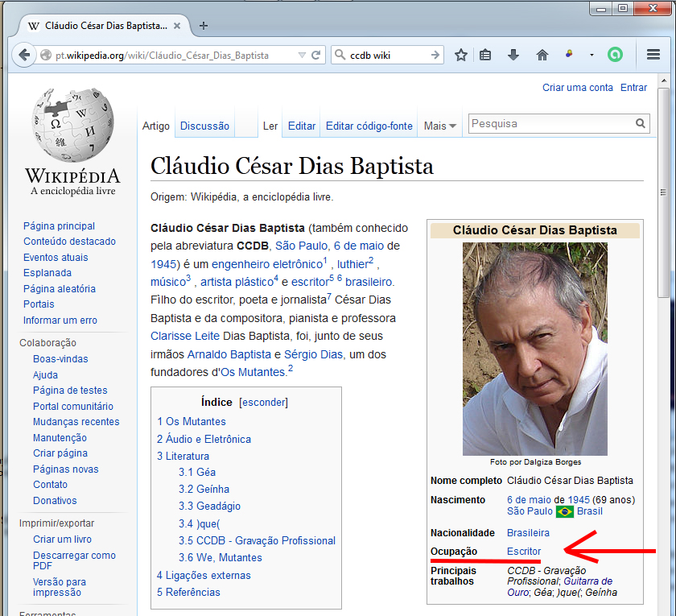Expand the Mais dropdown menu
The height and width of the screenshot is (616, 676).
tap(440, 126)
